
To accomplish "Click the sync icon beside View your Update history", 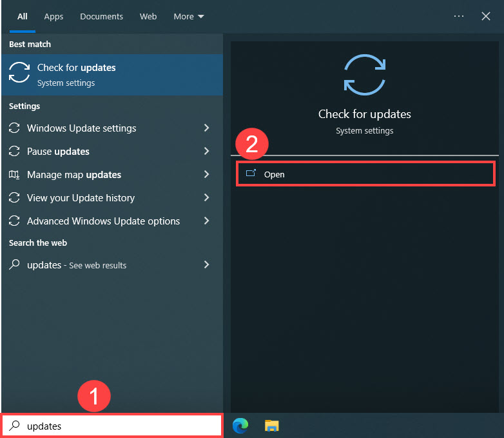I will [x=14, y=197].
